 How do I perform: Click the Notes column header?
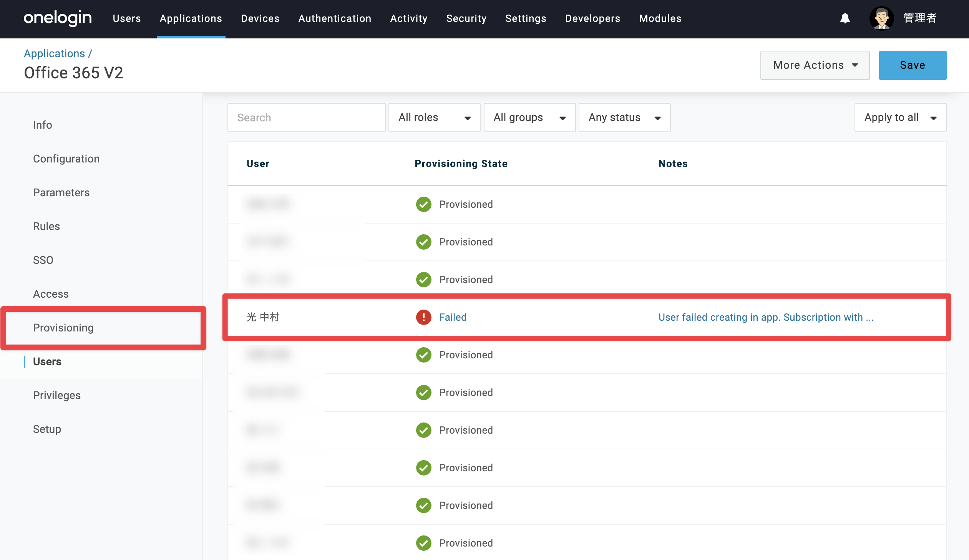(x=672, y=164)
